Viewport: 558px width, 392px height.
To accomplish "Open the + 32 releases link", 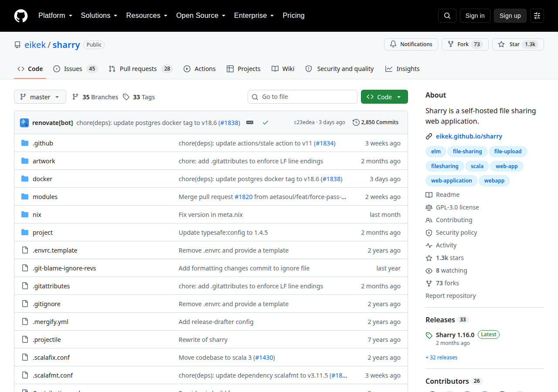I will click(442, 358).
